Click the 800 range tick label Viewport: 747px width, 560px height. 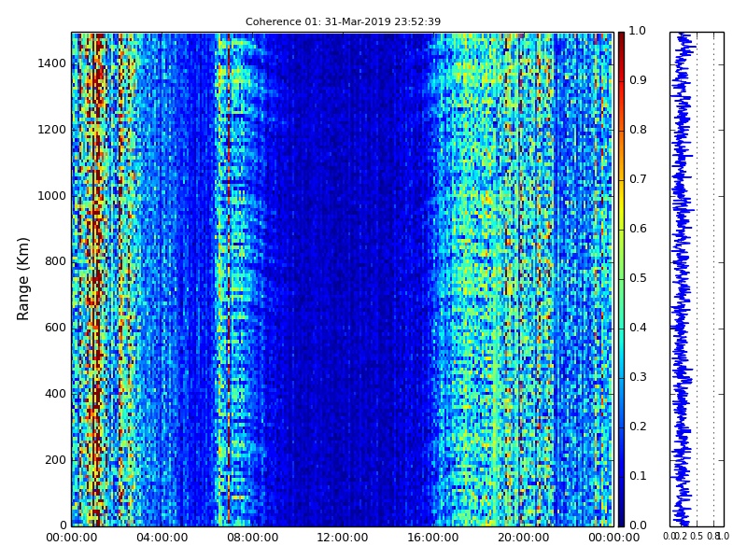[x=55, y=261]
